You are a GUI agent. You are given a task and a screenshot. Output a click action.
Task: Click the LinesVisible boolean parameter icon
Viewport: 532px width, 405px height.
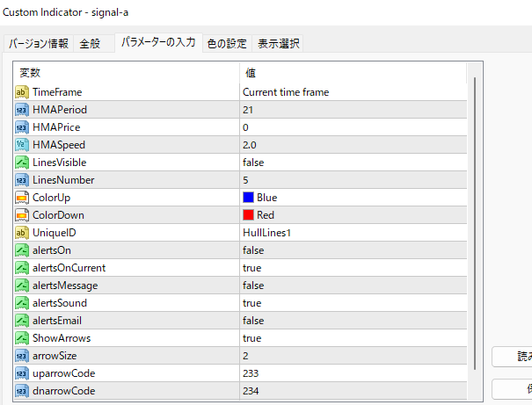(x=23, y=163)
